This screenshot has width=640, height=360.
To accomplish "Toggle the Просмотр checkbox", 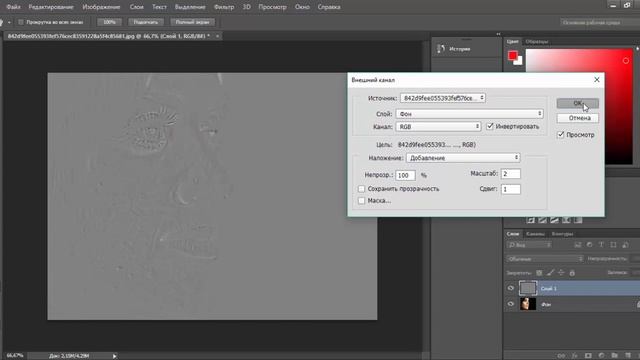I will tap(561, 135).
